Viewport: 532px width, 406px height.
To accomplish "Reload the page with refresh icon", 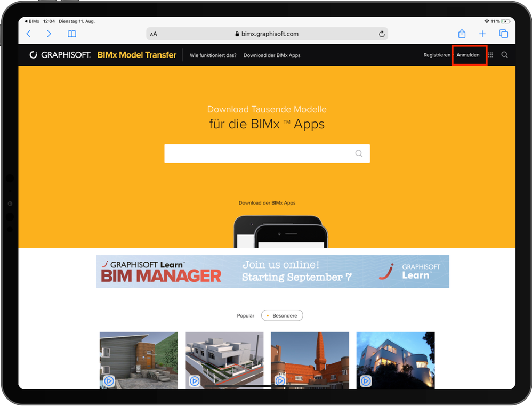I will 382,34.
